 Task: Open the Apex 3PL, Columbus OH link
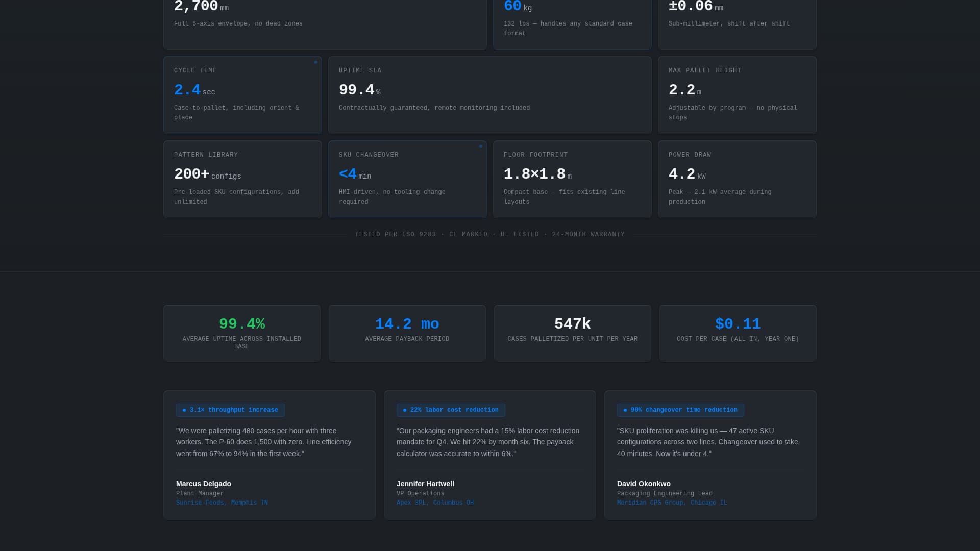click(435, 503)
